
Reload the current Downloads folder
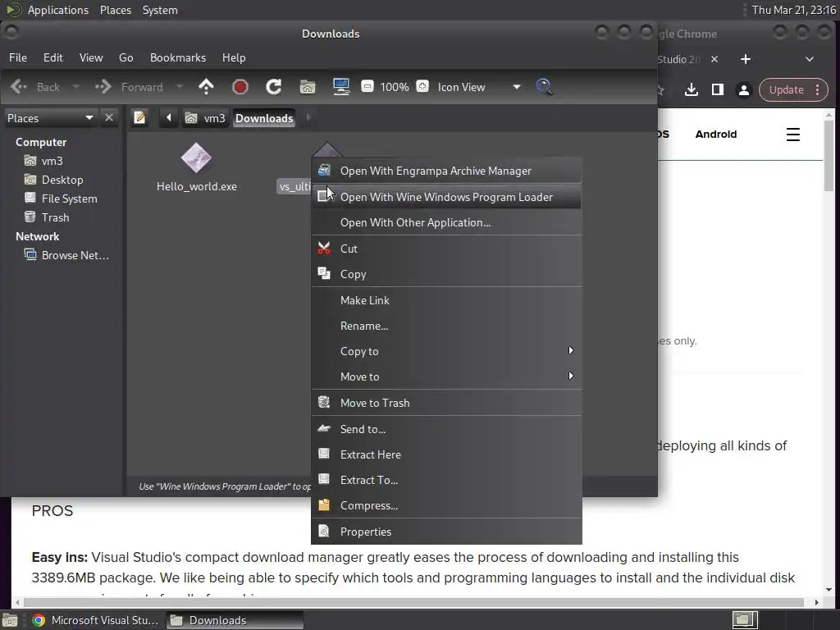coord(274,87)
